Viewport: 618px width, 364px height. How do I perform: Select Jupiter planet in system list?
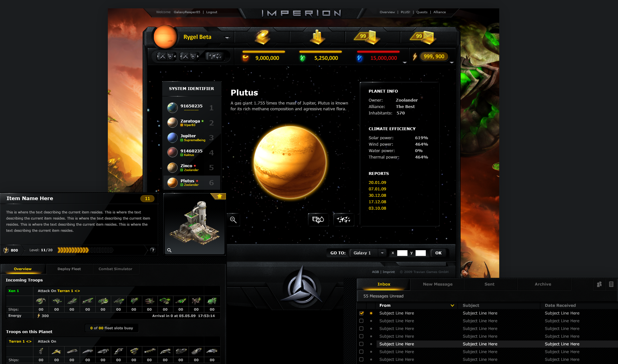(192, 138)
